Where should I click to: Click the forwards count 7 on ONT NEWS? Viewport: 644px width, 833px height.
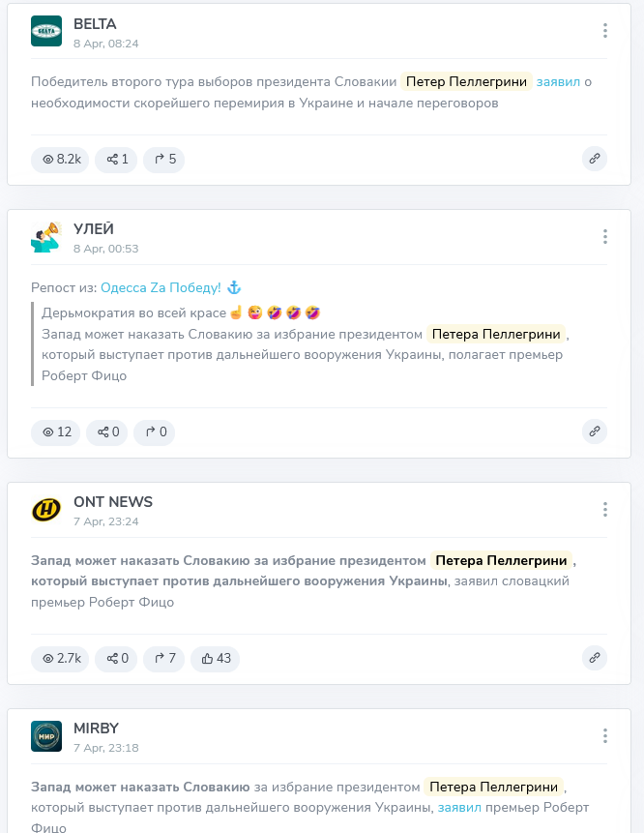(164, 658)
